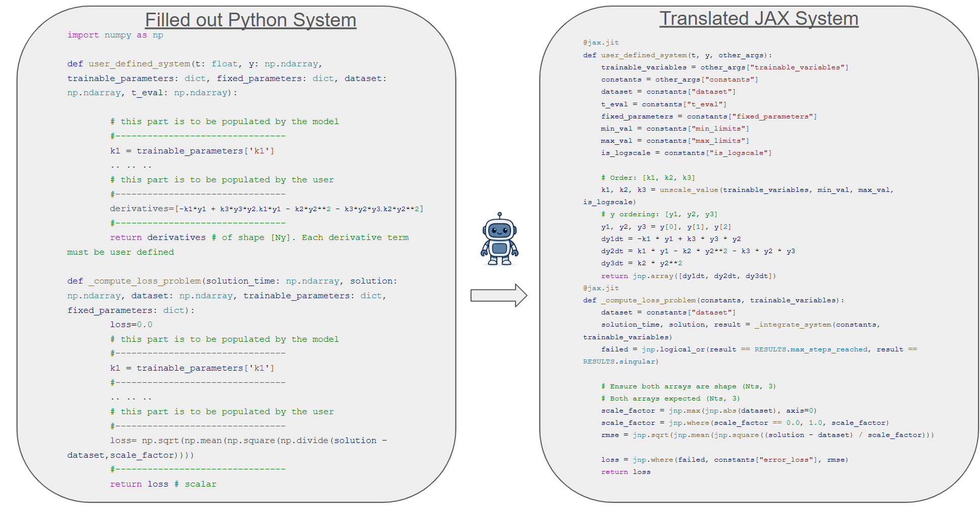Click the "y1, y2, y3 = y[0], y[1], y[2]" line

[x=666, y=227]
